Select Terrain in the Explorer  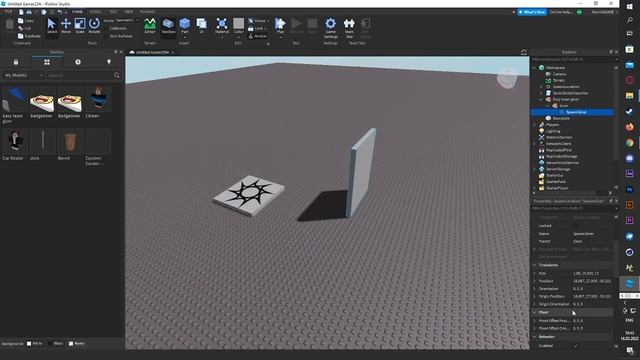(x=558, y=80)
